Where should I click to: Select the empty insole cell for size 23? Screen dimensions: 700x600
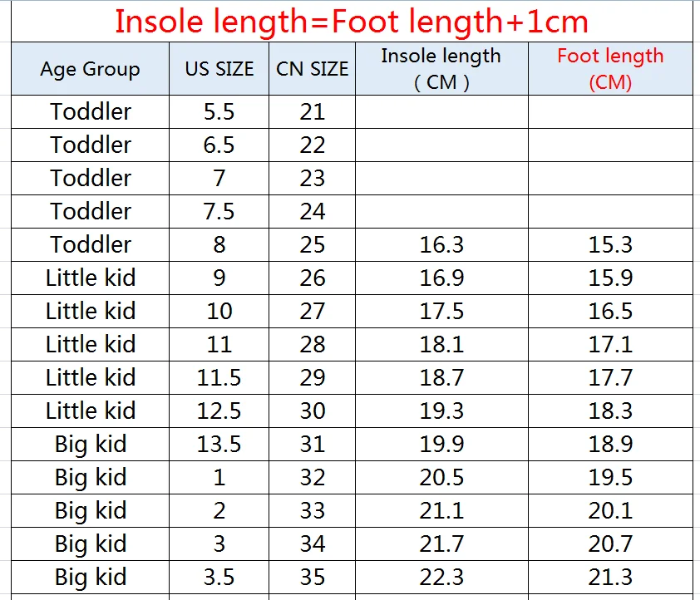pos(441,178)
